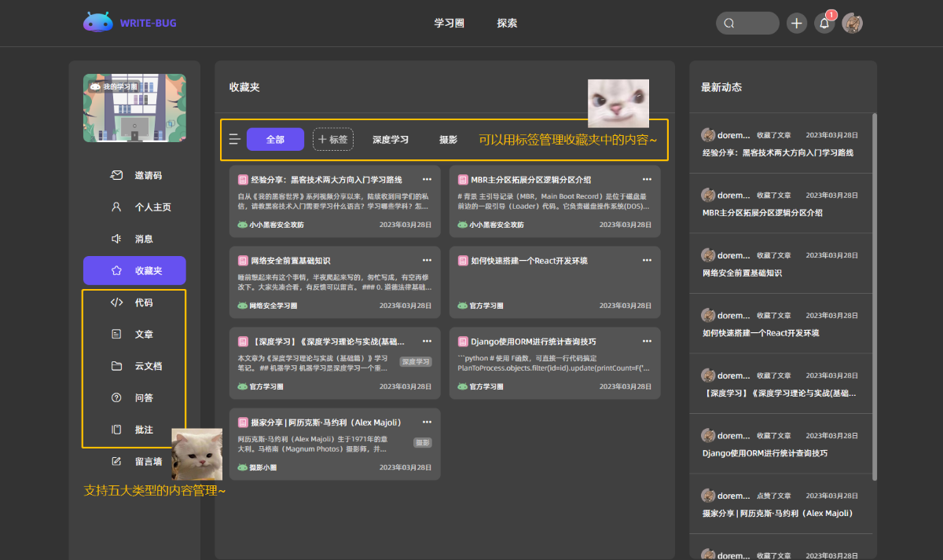
Task: Click the 代码 code brackets icon
Action: [116, 302]
